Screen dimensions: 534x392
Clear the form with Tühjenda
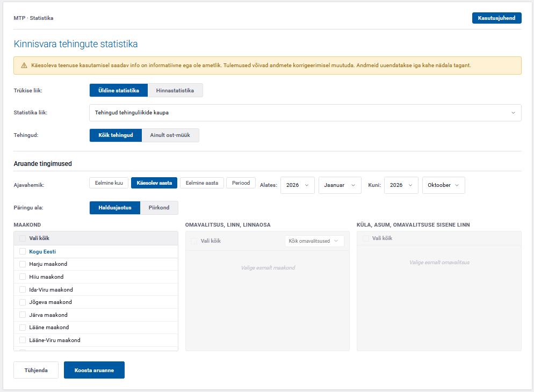(36, 370)
